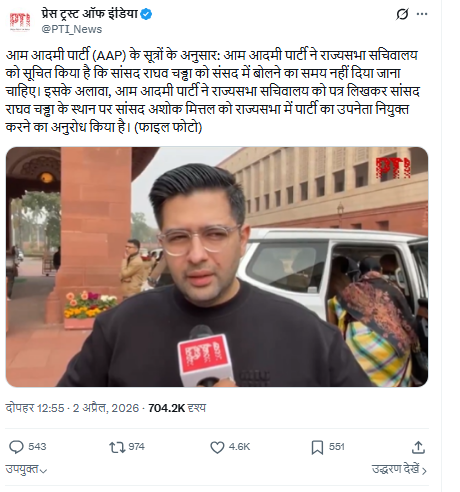Image resolution: width=460 pixels, height=492 pixels.
Task: Click the red PTI watermark on the photo
Action: tap(393, 168)
